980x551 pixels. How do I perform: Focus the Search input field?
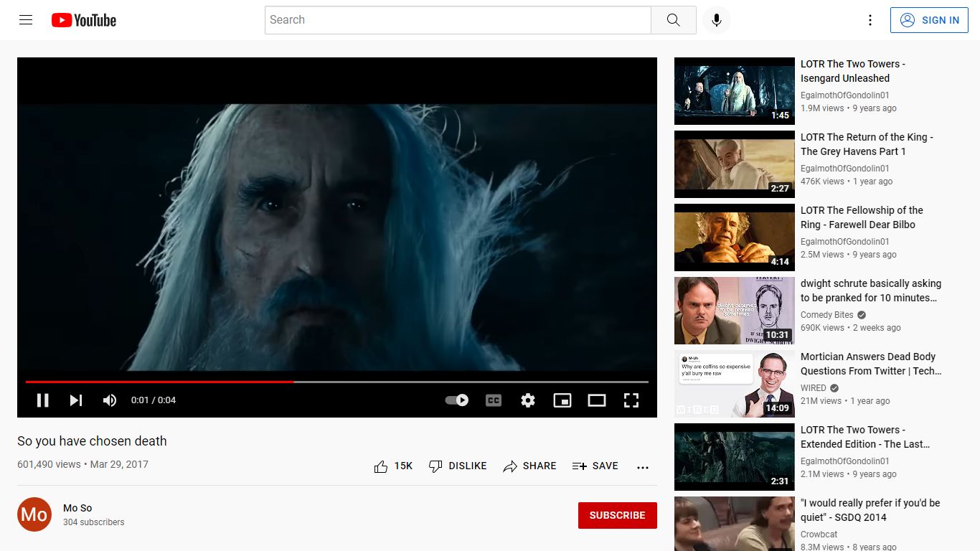pyautogui.click(x=458, y=20)
